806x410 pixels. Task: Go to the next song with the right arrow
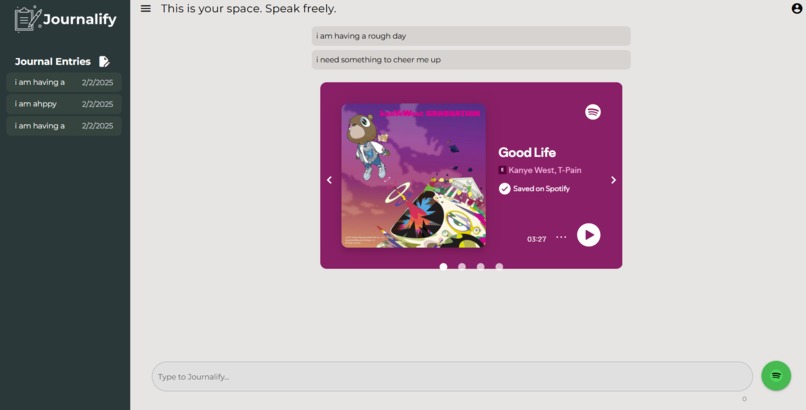pyautogui.click(x=613, y=180)
